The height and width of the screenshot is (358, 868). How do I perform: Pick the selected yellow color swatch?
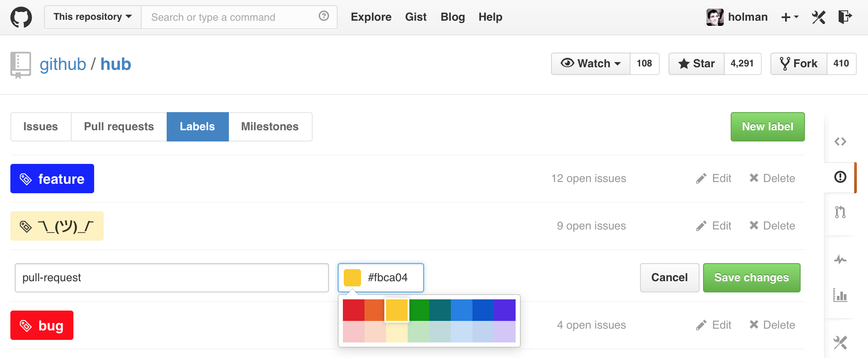coord(397,310)
